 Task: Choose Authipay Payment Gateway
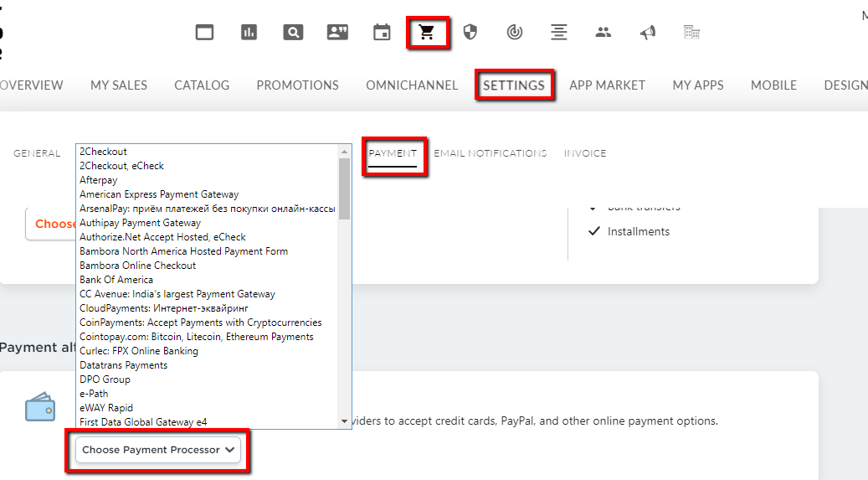pyautogui.click(x=207, y=223)
